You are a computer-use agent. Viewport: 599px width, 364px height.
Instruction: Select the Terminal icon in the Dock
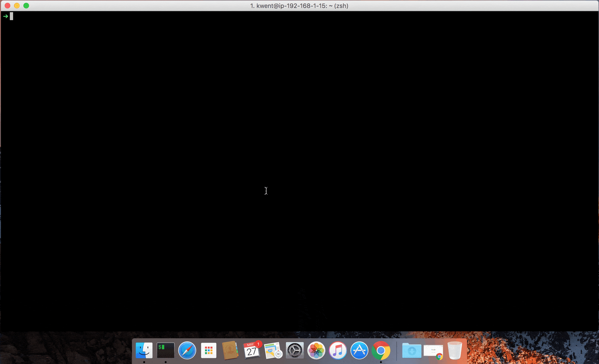tap(166, 350)
